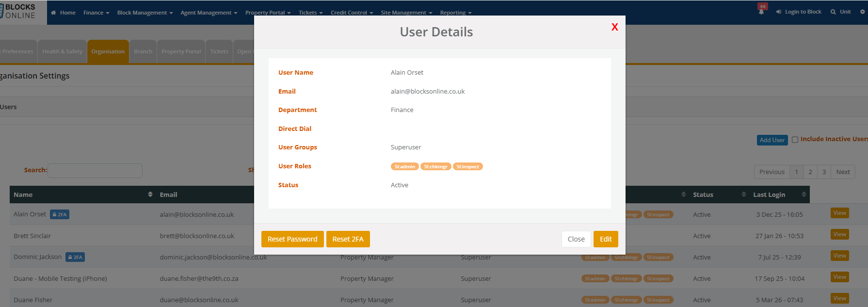The height and width of the screenshot is (307, 868).
Task: Select the Property Portal settings tab
Action: click(x=181, y=51)
